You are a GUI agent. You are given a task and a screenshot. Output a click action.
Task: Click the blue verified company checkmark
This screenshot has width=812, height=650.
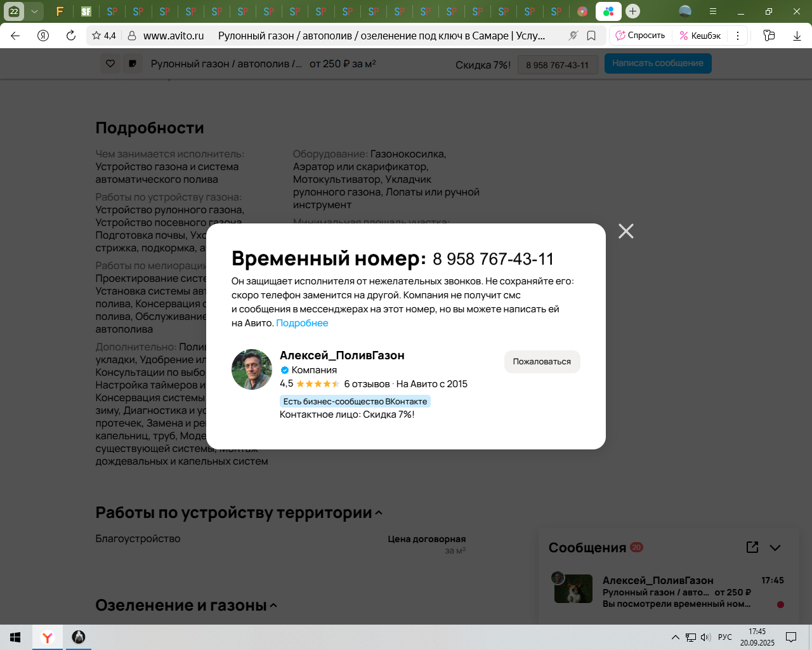(x=285, y=370)
